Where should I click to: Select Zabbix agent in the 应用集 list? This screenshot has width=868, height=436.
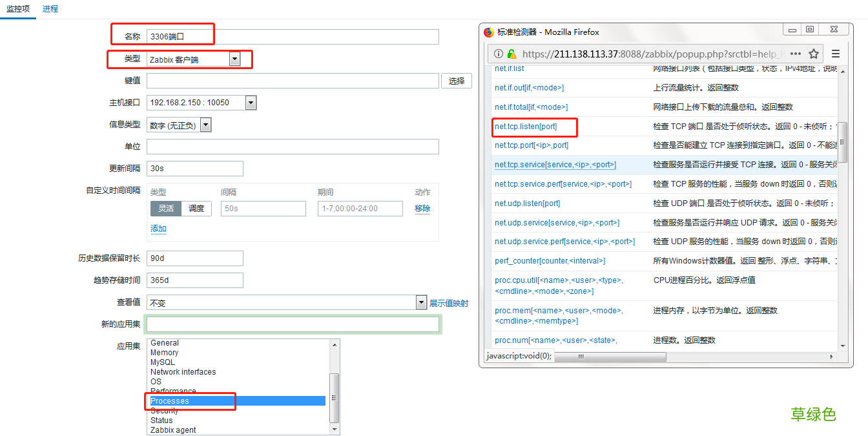[238, 430]
